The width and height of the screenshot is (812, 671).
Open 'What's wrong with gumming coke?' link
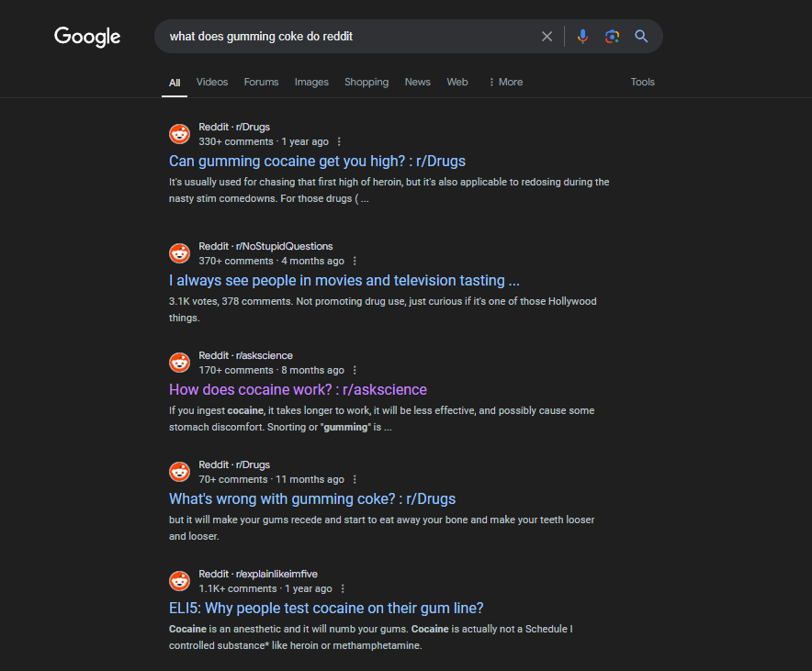coord(312,499)
